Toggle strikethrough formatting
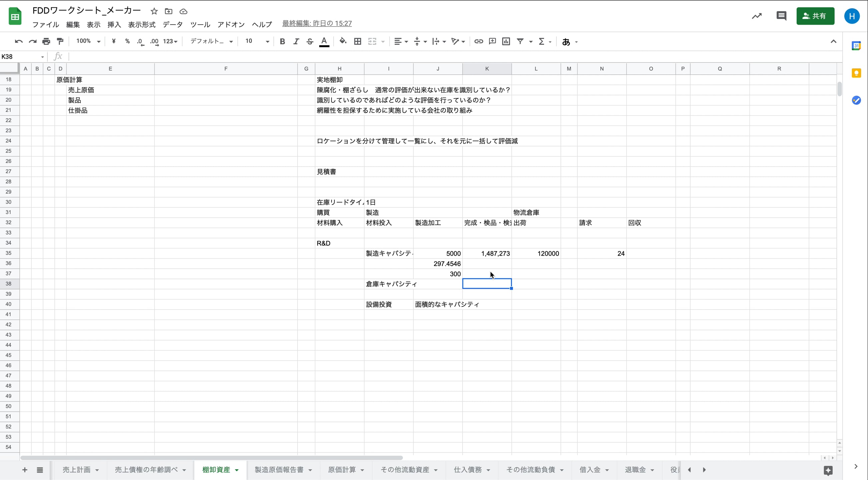 tap(310, 41)
